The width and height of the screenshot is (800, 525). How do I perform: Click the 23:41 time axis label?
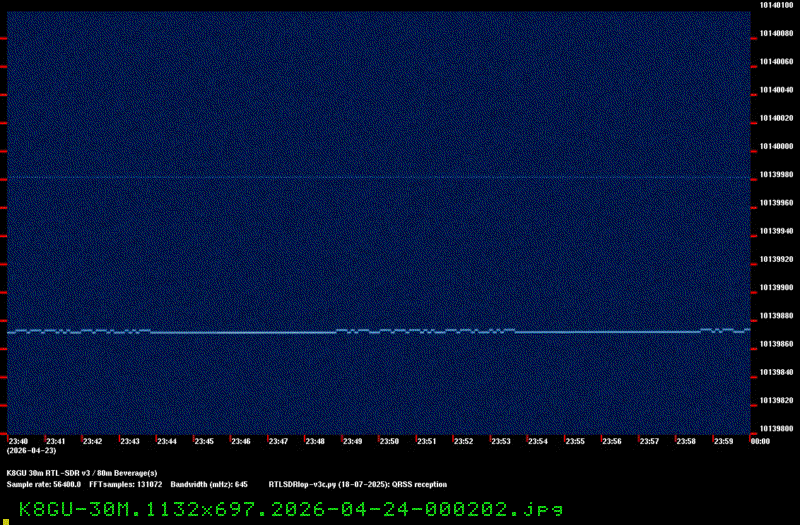tap(56, 441)
